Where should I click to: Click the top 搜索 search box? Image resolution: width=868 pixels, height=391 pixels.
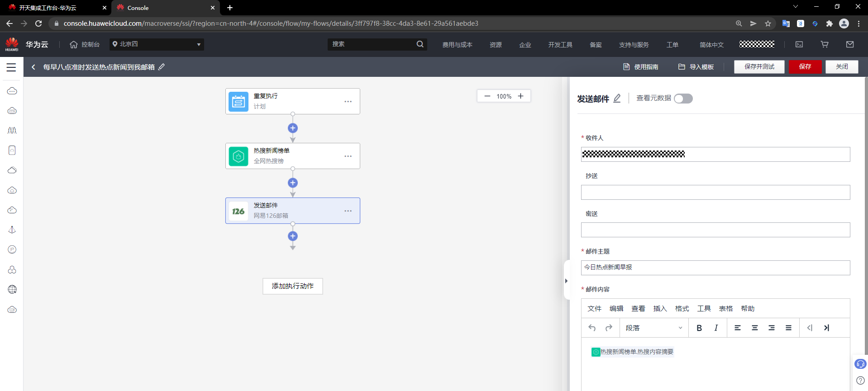(x=377, y=44)
